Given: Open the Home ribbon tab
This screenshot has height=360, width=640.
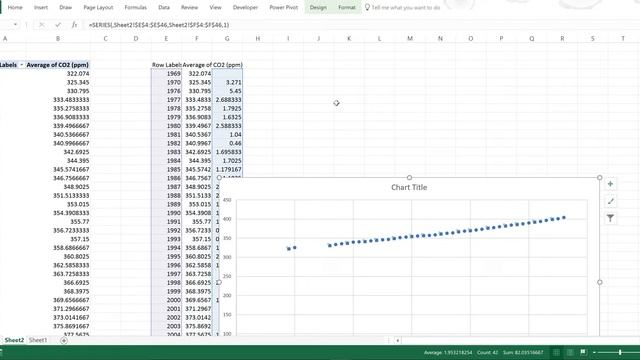Looking at the screenshot, I should click(15, 7).
